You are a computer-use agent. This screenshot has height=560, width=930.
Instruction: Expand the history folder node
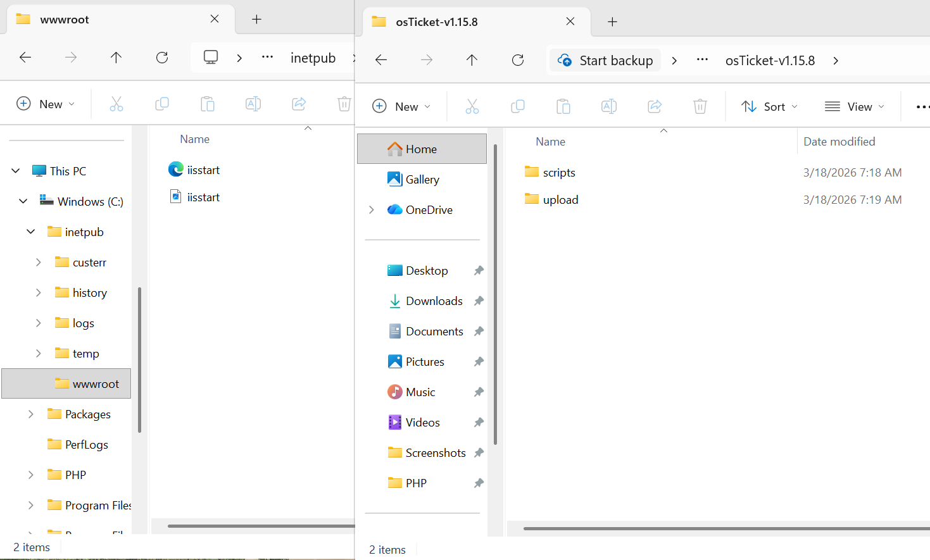pyautogui.click(x=39, y=292)
